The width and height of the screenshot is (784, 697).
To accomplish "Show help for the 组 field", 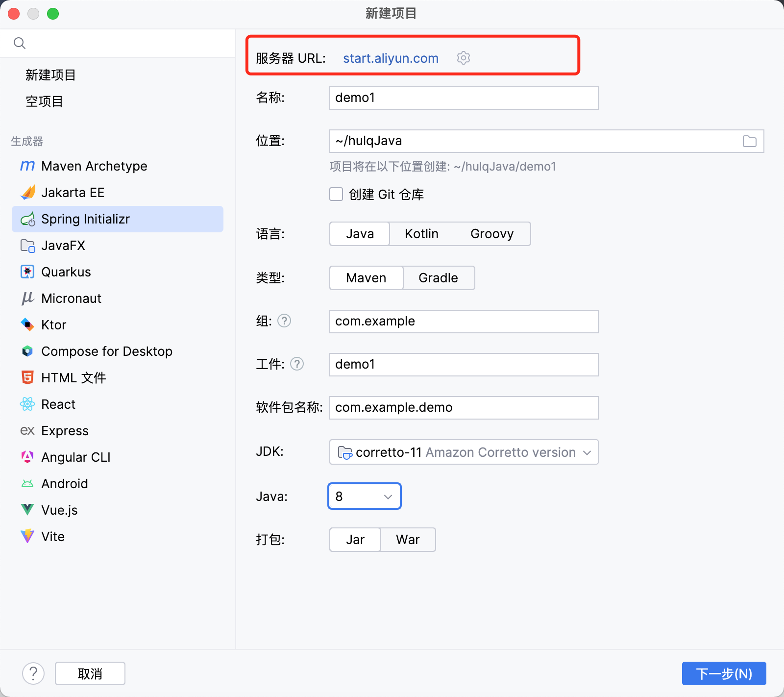I will pos(284,321).
